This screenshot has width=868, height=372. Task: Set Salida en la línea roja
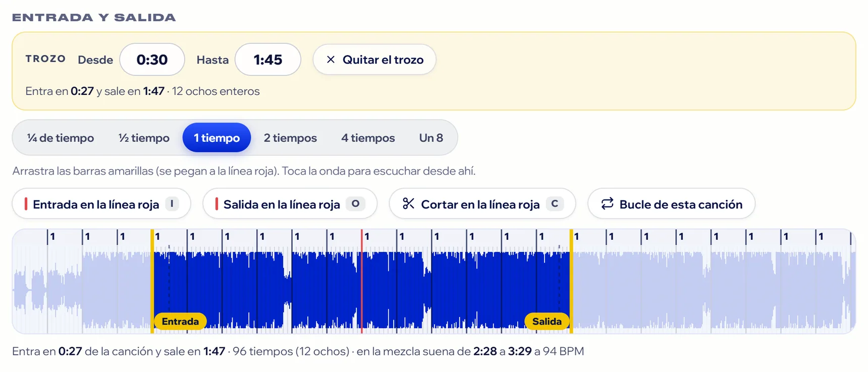[290, 204]
